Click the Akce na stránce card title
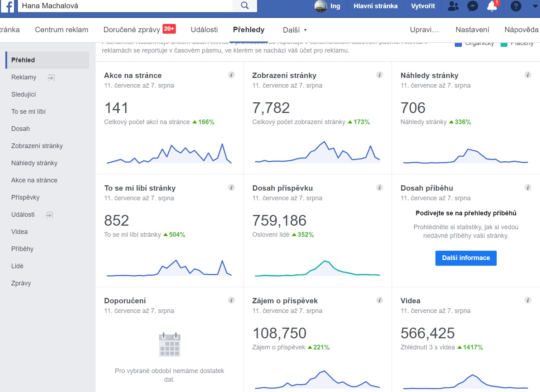 [133, 75]
